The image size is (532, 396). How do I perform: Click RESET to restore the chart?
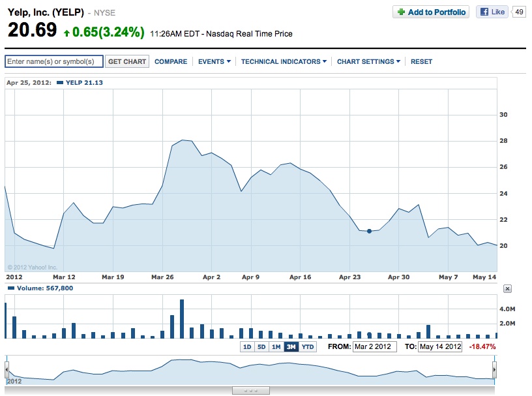[421, 61]
